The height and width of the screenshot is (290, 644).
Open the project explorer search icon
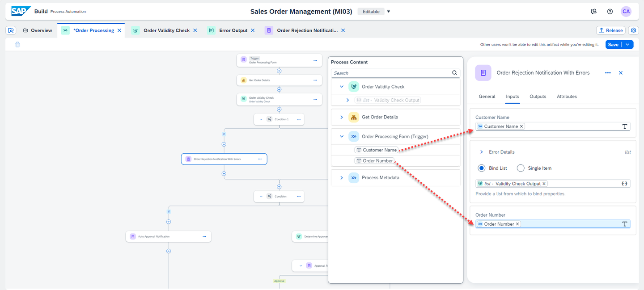(11, 30)
